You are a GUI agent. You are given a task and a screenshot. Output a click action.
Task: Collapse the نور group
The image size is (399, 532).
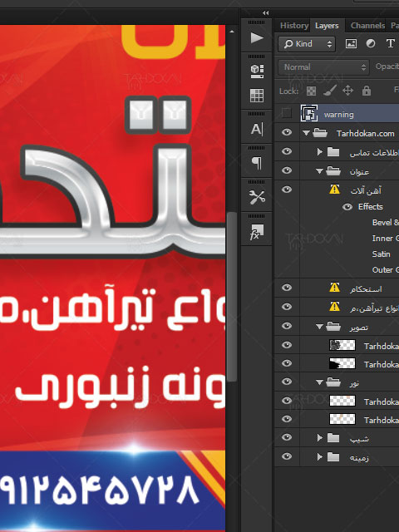pyautogui.click(x=319, y=382)
